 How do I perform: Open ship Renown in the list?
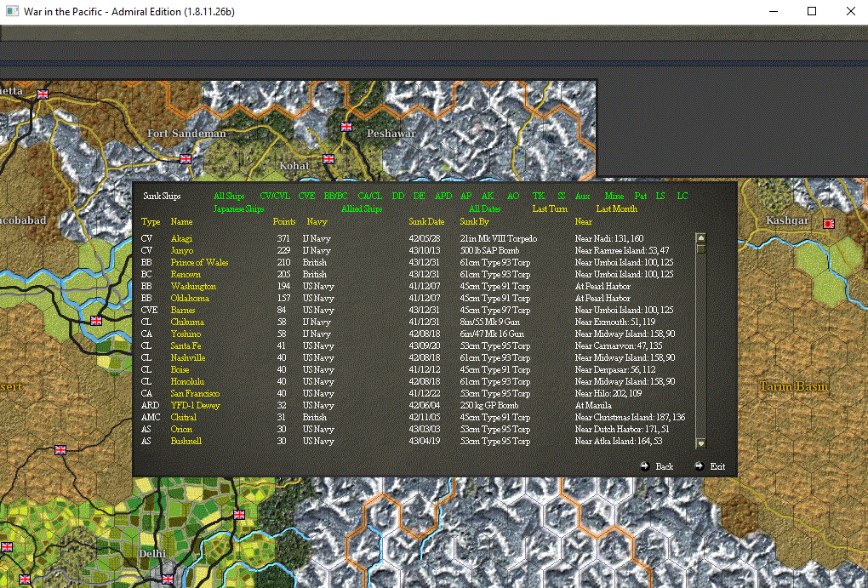pos(186,275)
